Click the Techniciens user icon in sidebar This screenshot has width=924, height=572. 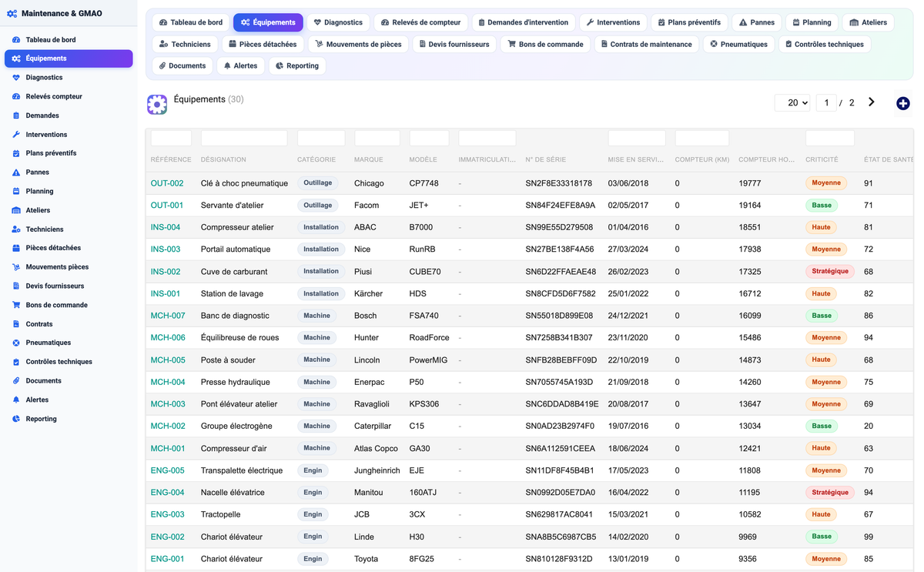tap(16, 229)
